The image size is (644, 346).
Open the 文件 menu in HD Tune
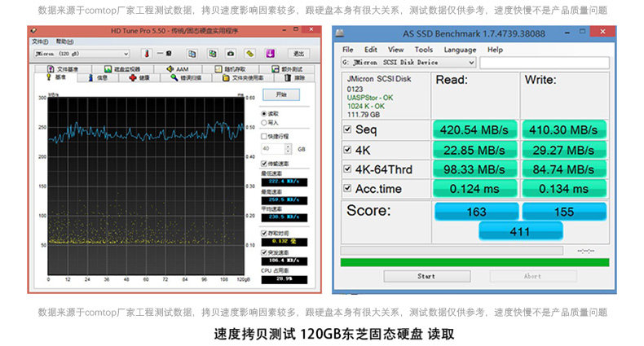(x=40, y=42)
